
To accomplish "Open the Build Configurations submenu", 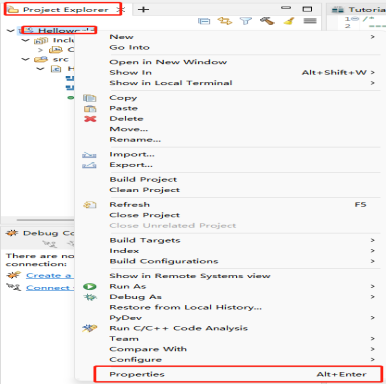I will click(164, 261).
